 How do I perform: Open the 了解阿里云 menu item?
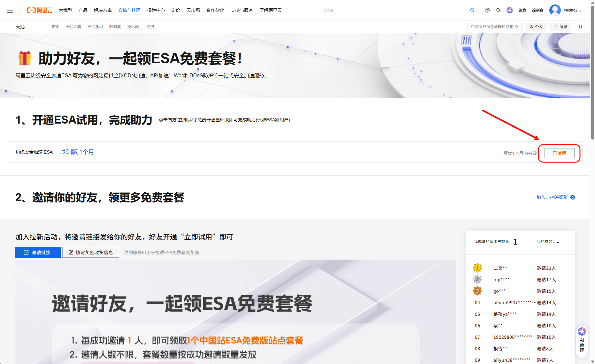(x=271, y=10)
